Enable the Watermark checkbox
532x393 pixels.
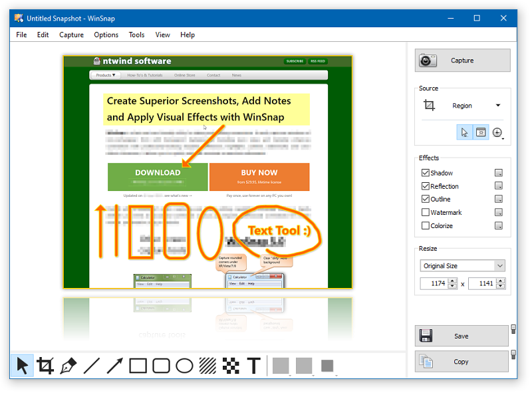[425, 212]
